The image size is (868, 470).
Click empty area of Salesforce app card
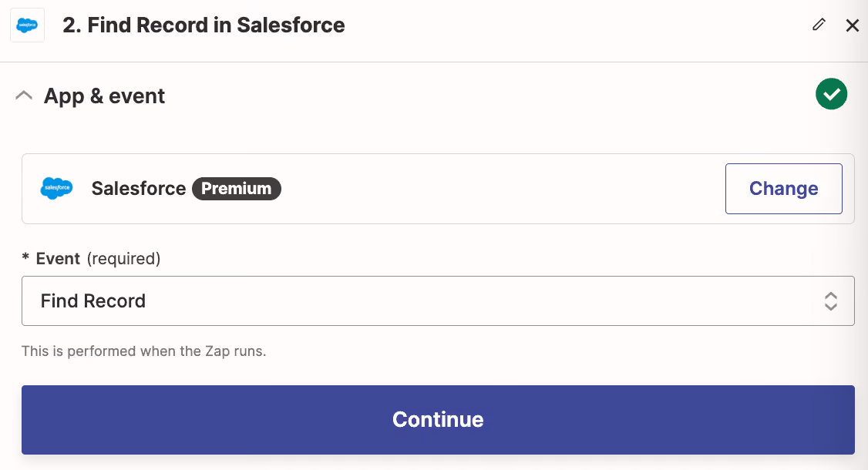pyautogui.click(x=498, y=189)
